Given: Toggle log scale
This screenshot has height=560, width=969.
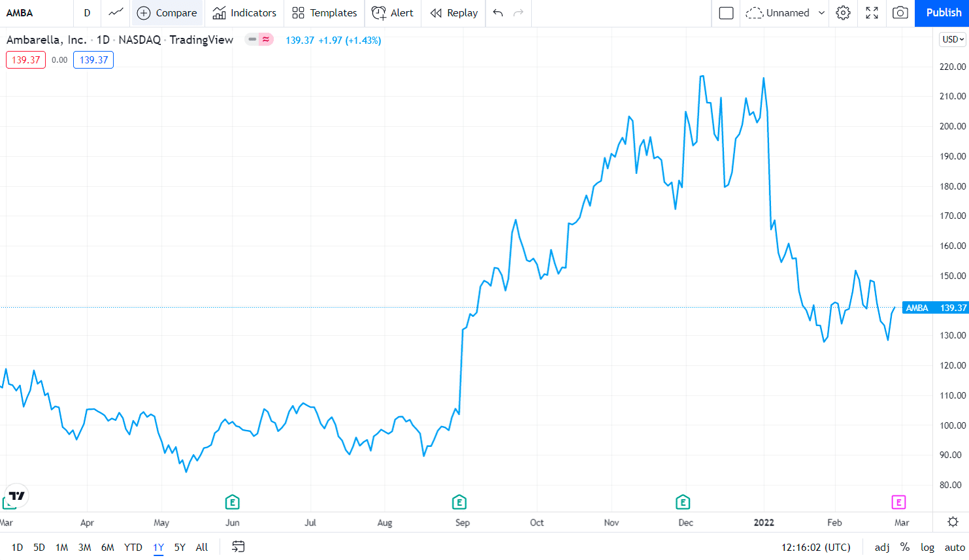Looking at the screenshot, I should click(927, 547).
